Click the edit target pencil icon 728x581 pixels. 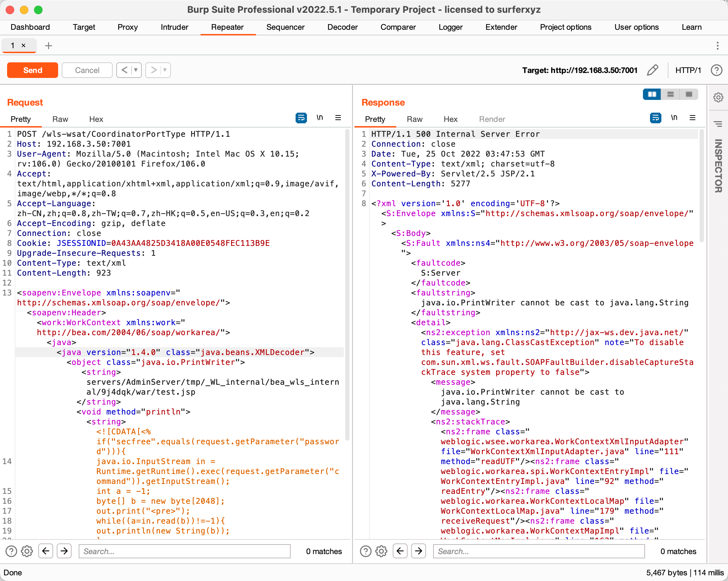click(x=653, y=70)
